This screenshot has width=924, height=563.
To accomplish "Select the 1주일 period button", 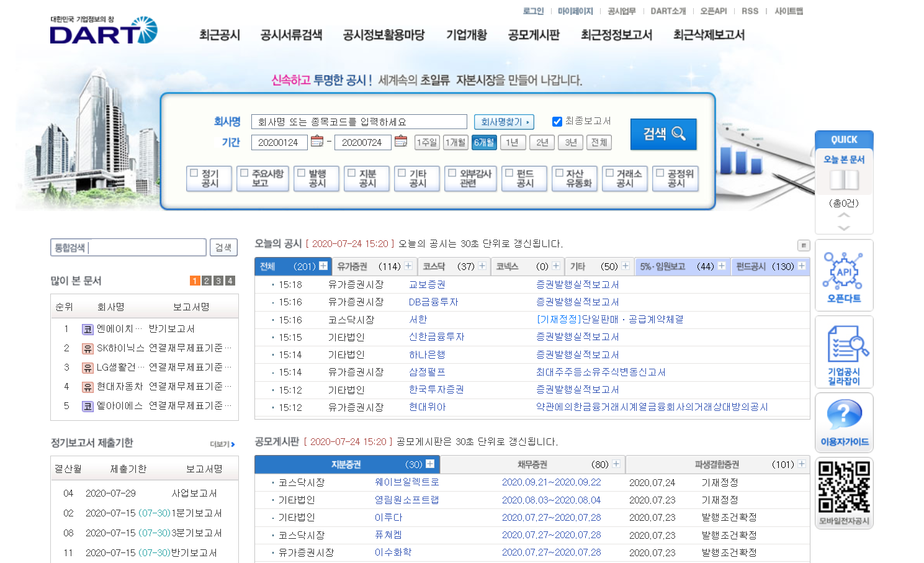I will [427, 142].
